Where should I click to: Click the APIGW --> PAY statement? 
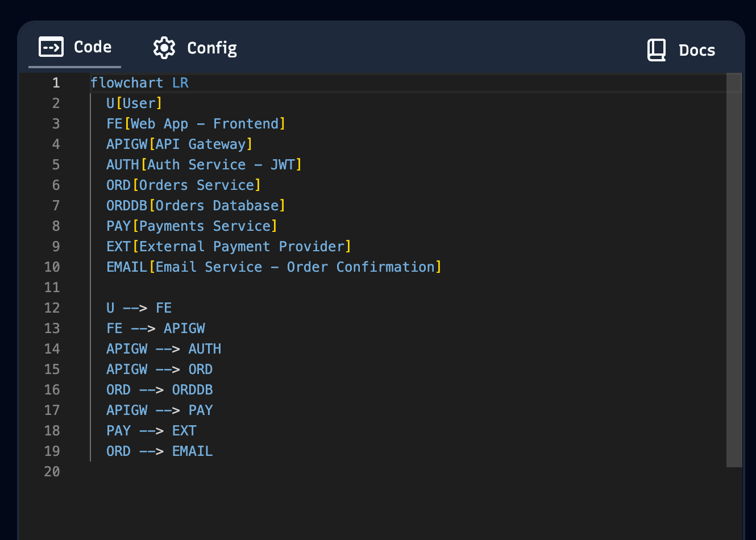click(x=159, y=410)
